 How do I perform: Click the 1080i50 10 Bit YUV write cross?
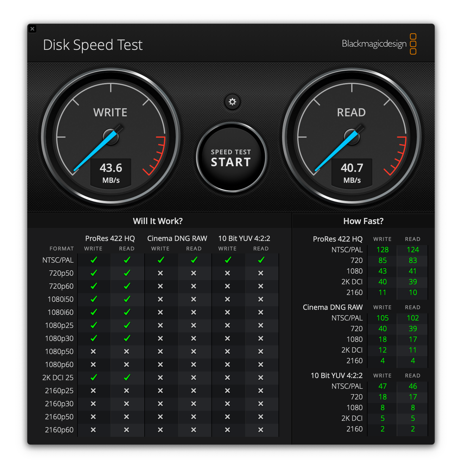(227, 299)
